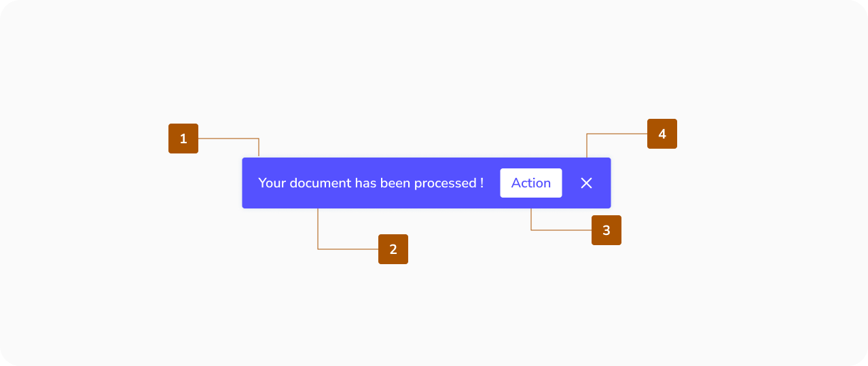The image size is (868, 366).
Task: Click the connector line from marker 4
Action: [x=617, y=134]
